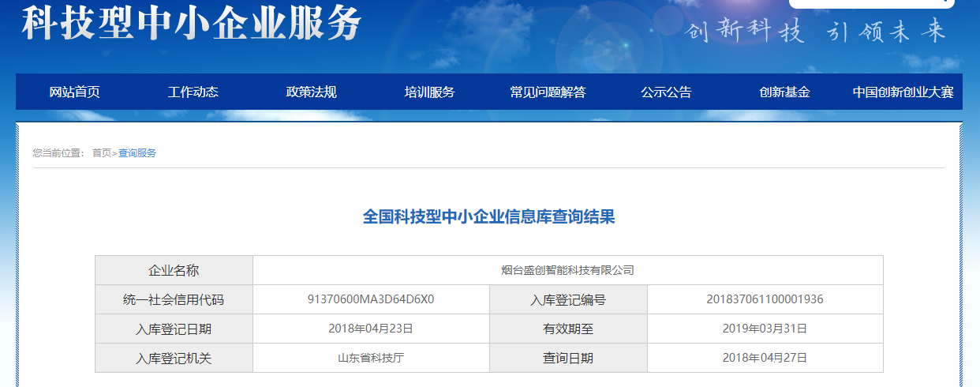This screenshot has height=387, width=980.
Task: Click the 创新科技 引领未来 slogan banner
Action: (814, 32)
